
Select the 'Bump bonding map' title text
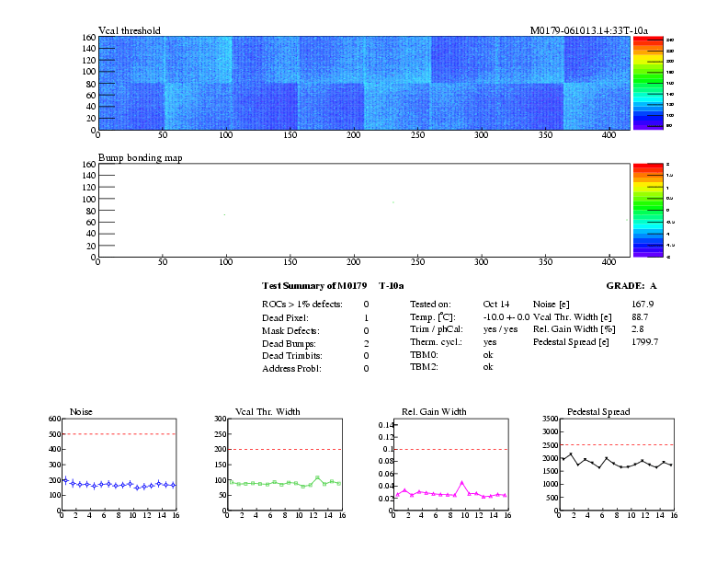(140, 158)
